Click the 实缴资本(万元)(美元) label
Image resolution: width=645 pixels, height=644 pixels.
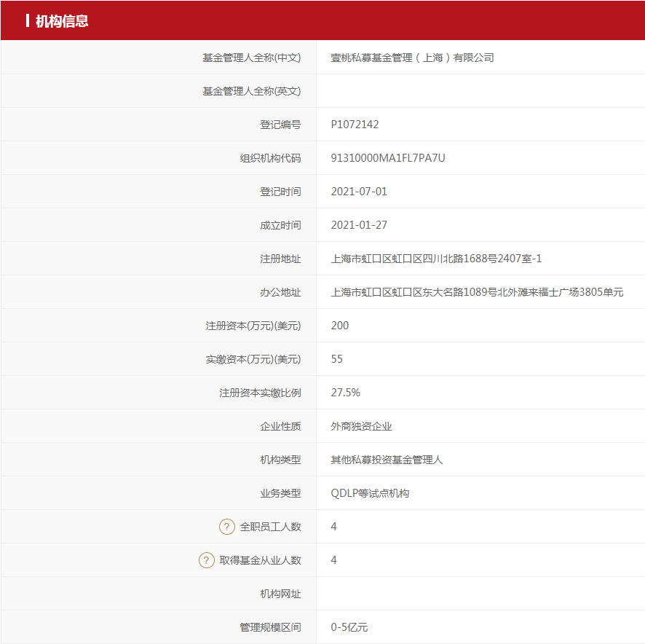coord(253,359)
